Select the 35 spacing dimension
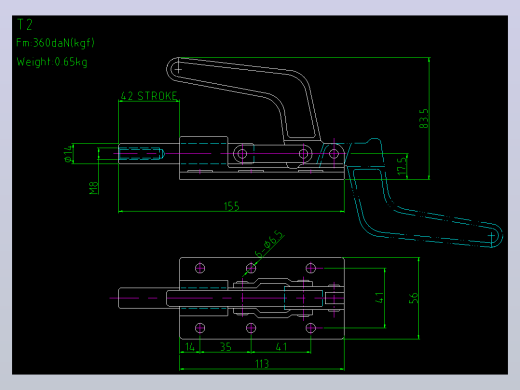The width and height of the screenshot is (520, 390). (x=226, y=347)
